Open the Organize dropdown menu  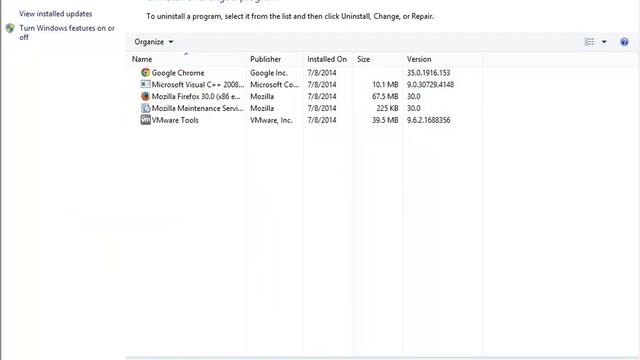153,42
